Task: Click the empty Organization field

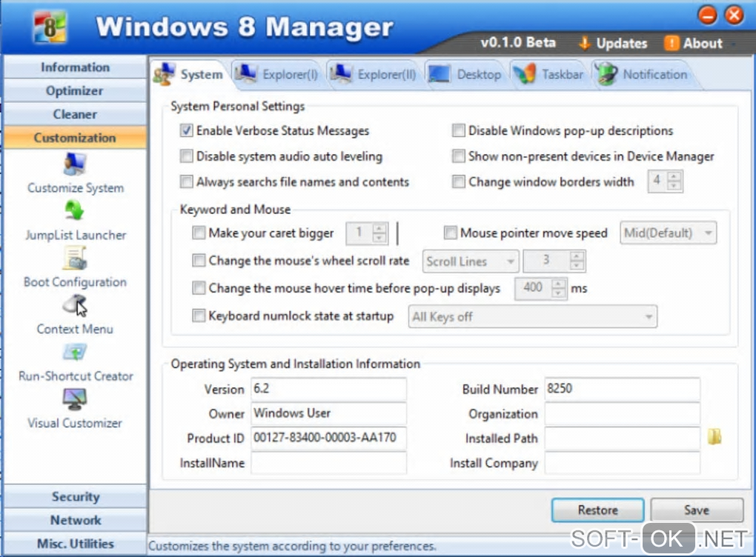Action: tap(623, 413)
